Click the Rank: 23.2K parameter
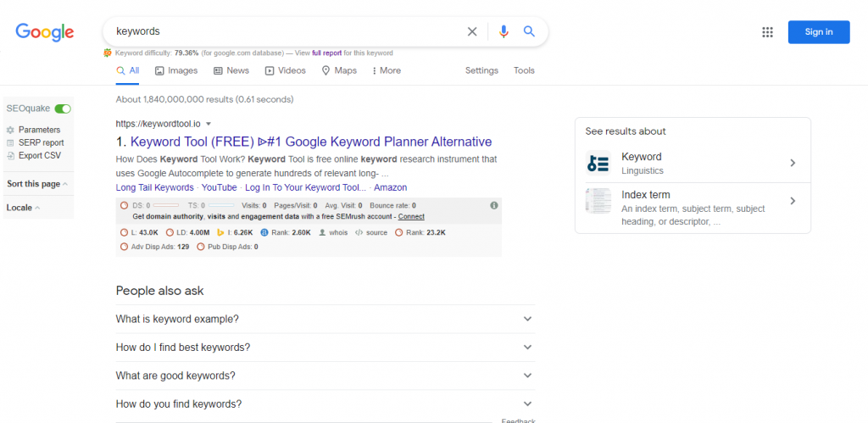868x423 pixels. pyautogui.click(x=420, y=232)
